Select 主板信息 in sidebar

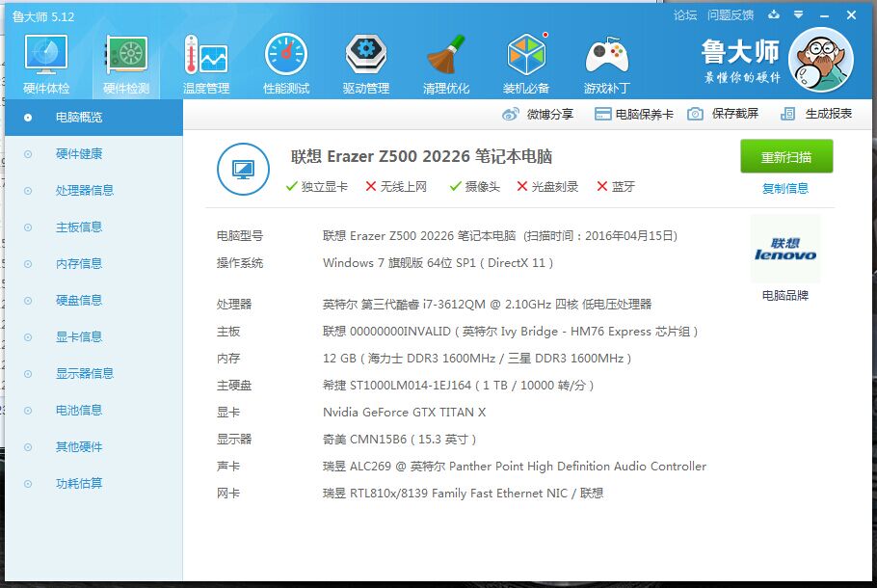coord(94,227)
